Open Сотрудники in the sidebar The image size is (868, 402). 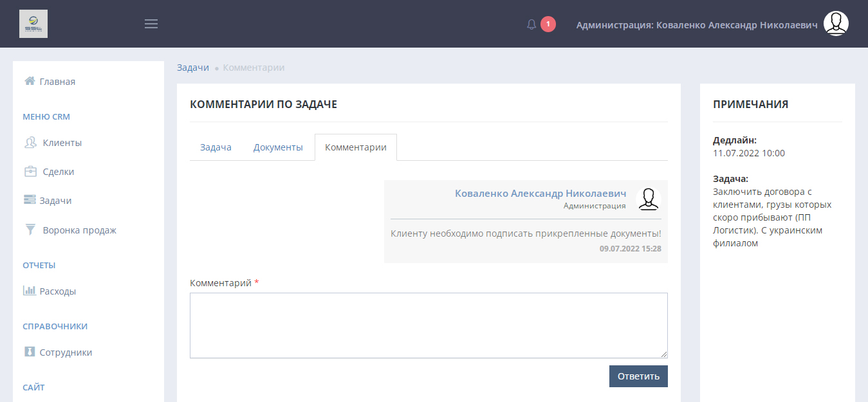click(66, 352)
